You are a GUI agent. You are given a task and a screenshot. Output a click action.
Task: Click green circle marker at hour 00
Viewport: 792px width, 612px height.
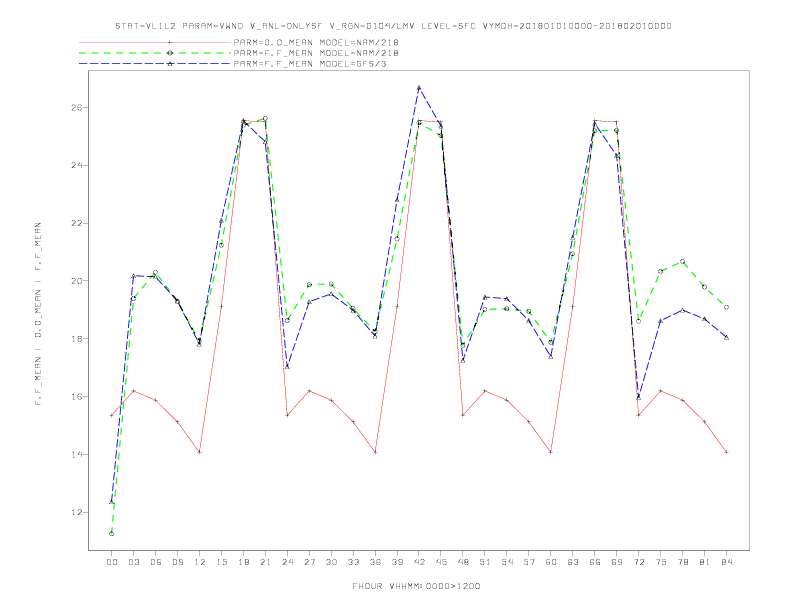tap(112, 533)
